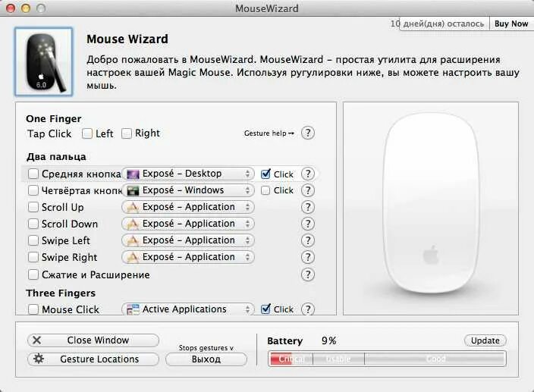
Task: Open help for Сжатие и Расширение
Action: (x=308, y=274)
